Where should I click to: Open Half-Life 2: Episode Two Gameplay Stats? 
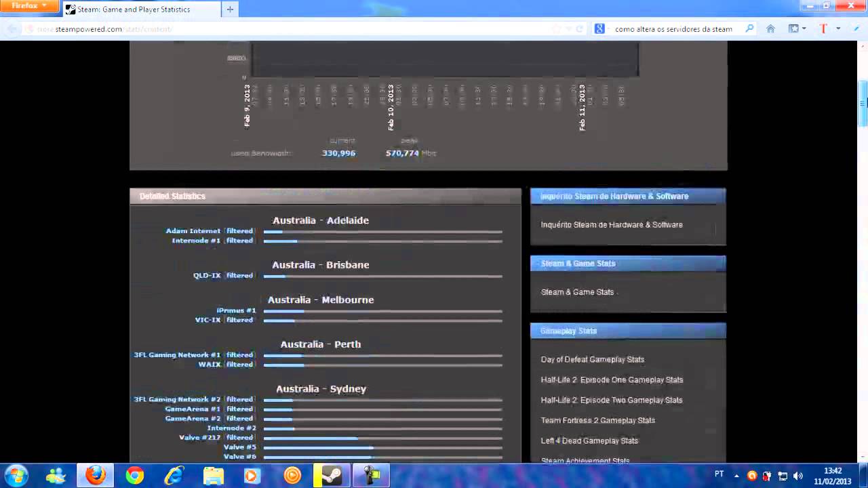[x=612, y=401]
